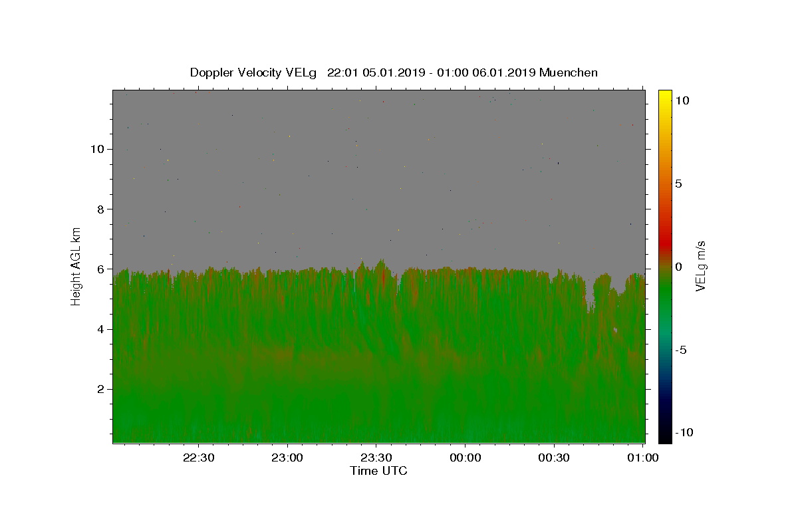This screenshot has width=798, height=532.
Task: Click the 00:30 time tick label
Action: point(553,458)
